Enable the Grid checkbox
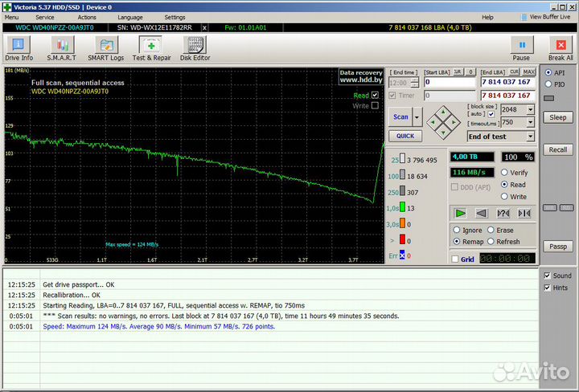Screen dimensions: 579x392 (x=456, y=259)
